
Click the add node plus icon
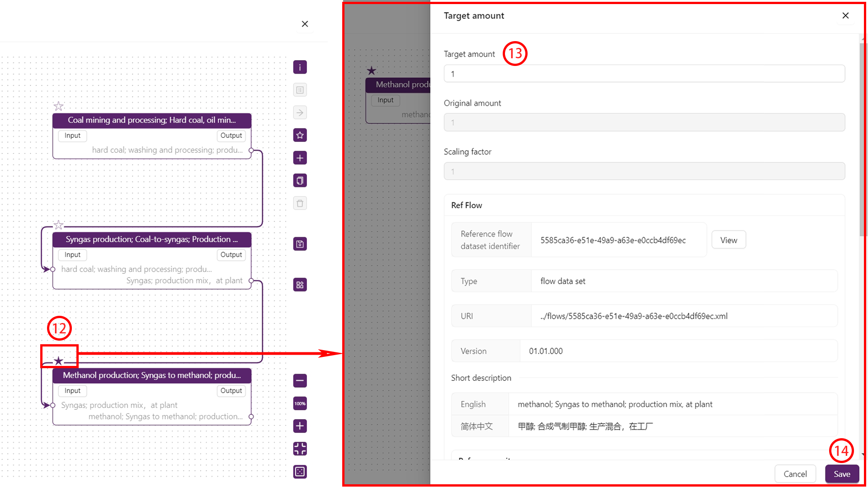coord(300,158)
